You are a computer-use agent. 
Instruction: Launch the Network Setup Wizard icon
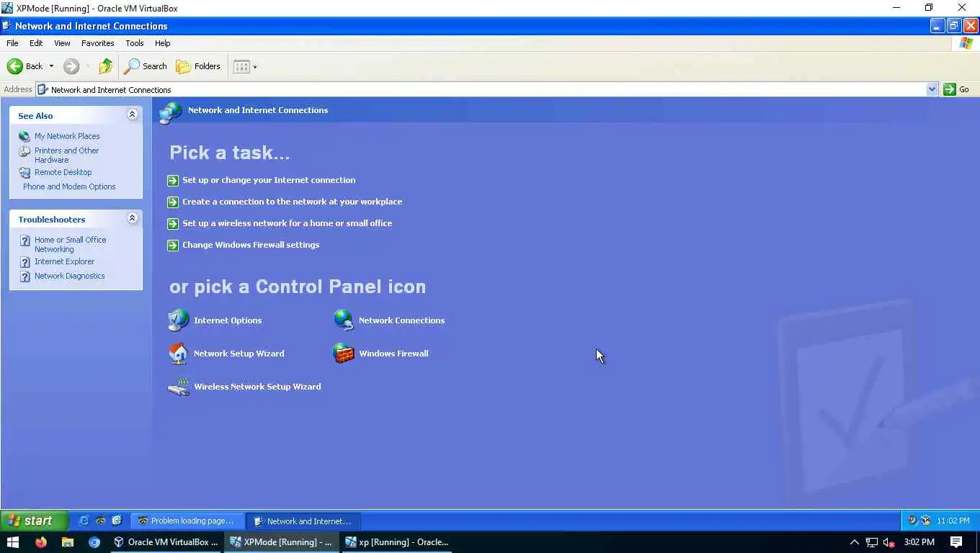[226, 354]
